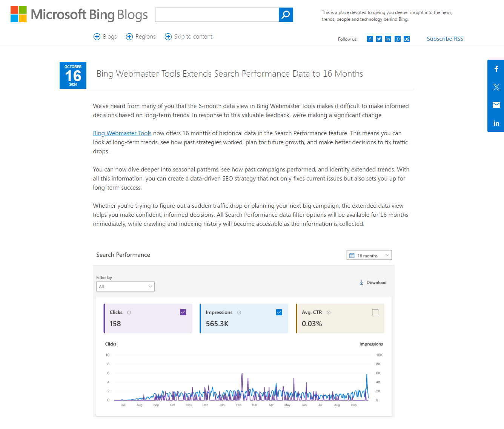The width and height of the screenshot is (504, 429).
Task: Share on Facebook via side share bar
Action: (496, 69)
